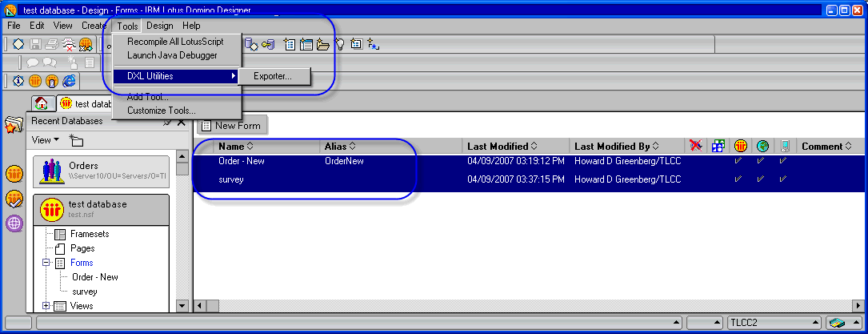The image size is (868, 334).
Task: Sort by the Last Modified column
Action: pos(502,147)
